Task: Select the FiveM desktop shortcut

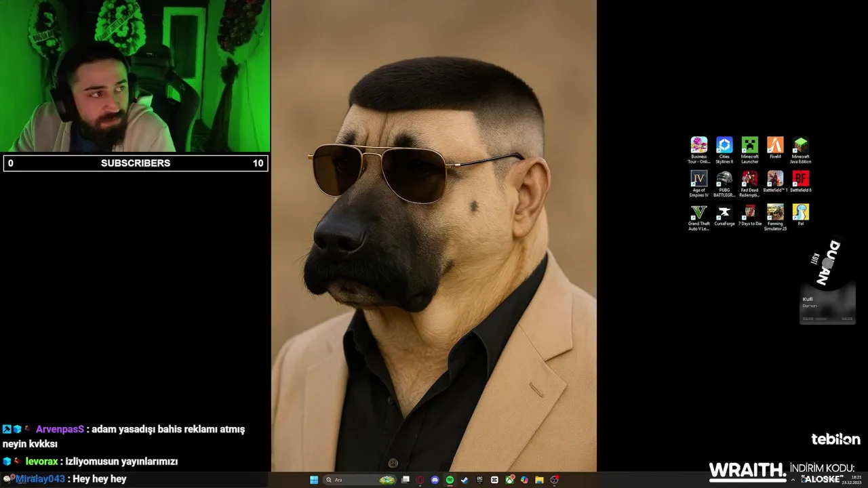Action: 775,148
